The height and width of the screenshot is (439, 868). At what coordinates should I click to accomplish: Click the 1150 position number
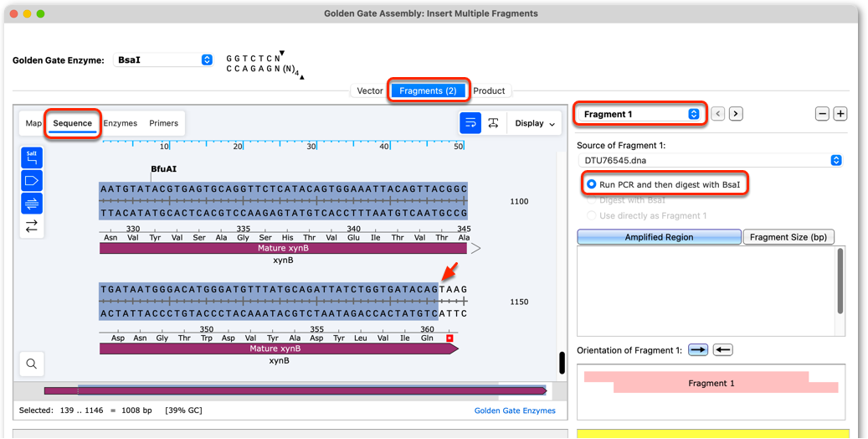tap(519, 302)
